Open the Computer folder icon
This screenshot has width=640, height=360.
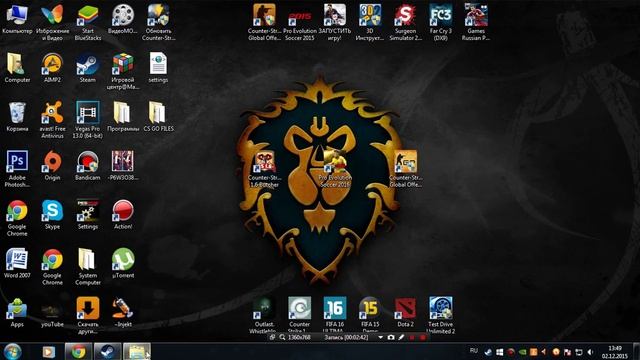17,68
